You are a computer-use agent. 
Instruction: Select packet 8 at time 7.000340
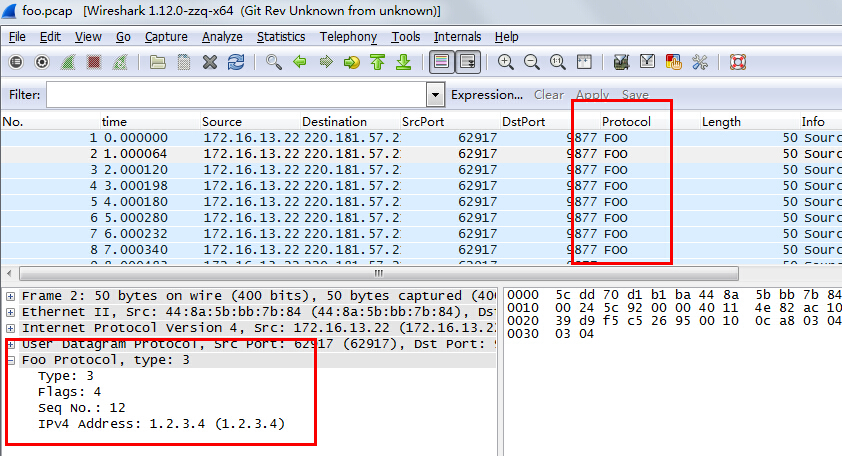pyautogui.click(x=421, y=250)
